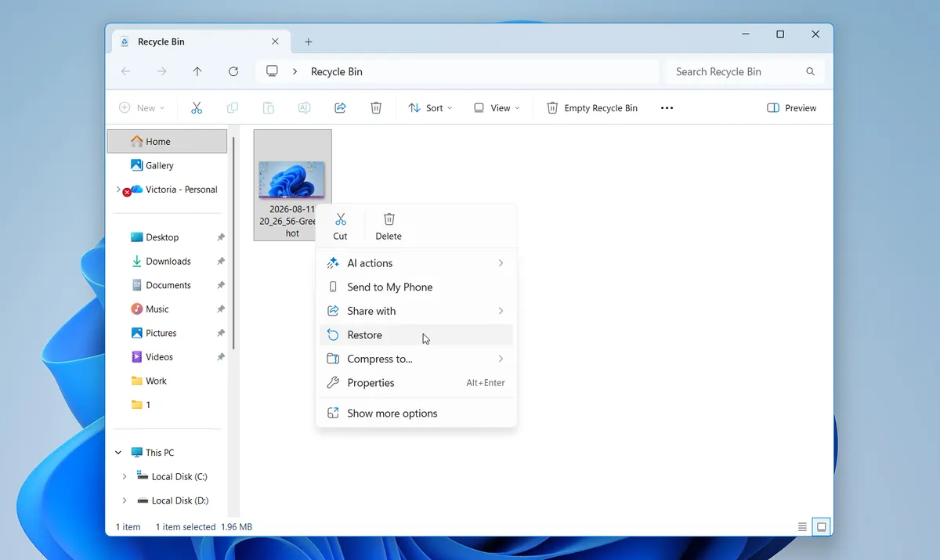Click the search magnifier icon
This screenshot has height=560, width=940.
click(810, 71)
